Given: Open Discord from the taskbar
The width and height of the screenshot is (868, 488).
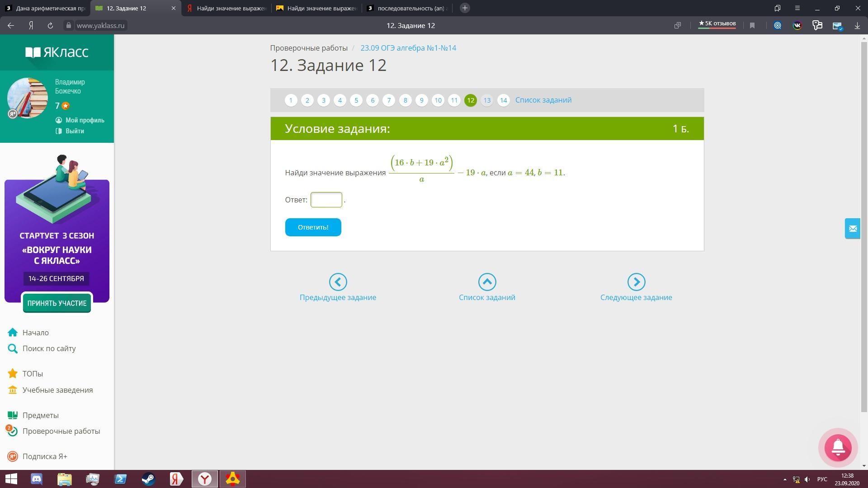Looking at the screenshot, I should (37, 479).
